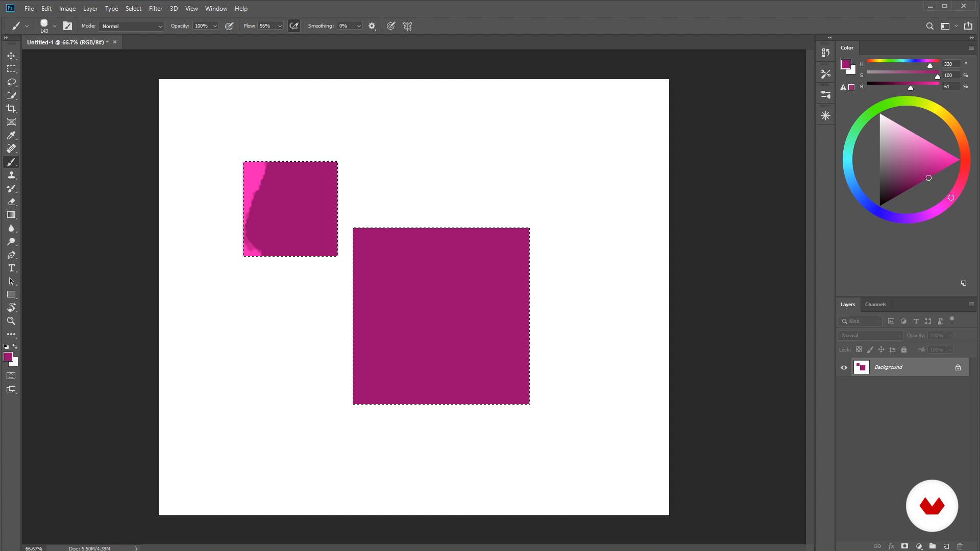This screenshot has height=551, width=980.
Task: Toggle pressure for opacity button
Action: 229,26
